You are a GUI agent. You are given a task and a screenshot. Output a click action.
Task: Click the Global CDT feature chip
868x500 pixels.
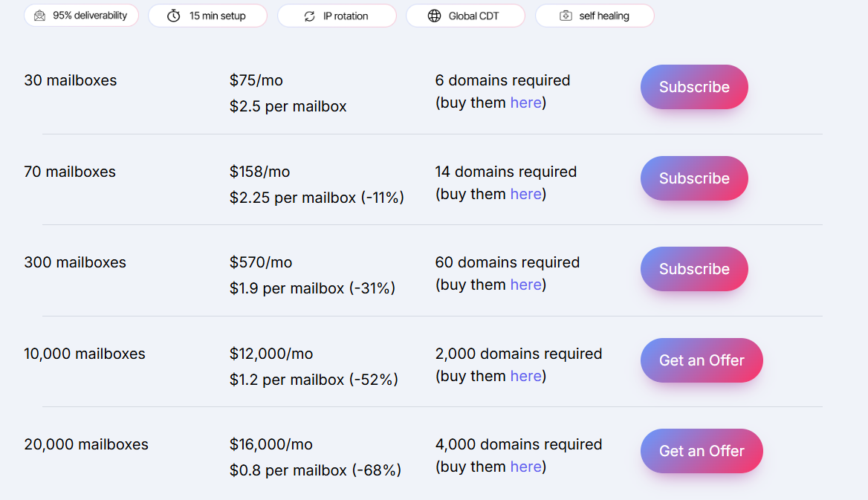465,15
